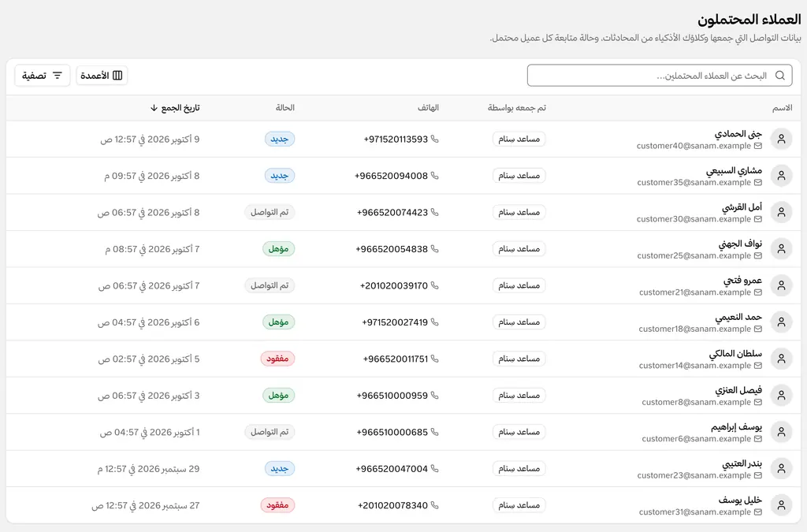Click envelope icon beside customer18@sanam.example
Image resolution: width=807 pixels, height=532 pixels.
758,329
